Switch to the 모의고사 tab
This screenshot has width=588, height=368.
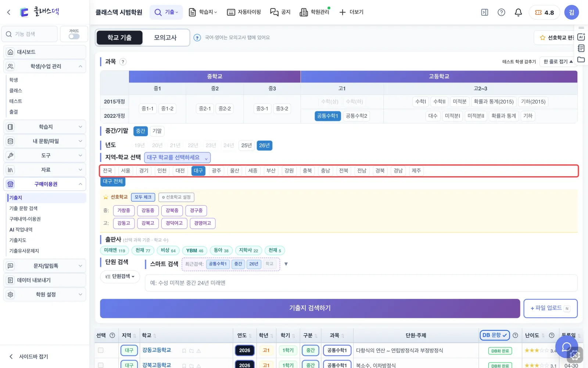(165, 38)
